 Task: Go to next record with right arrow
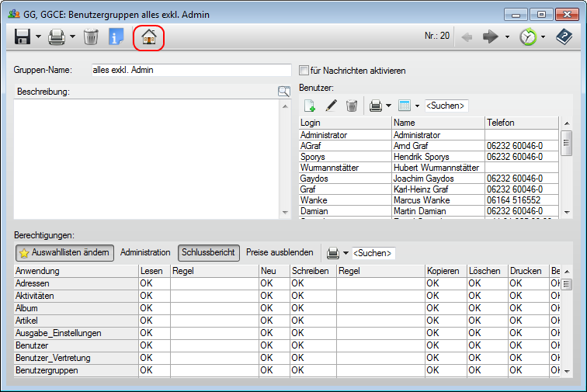pyautogui.click(x=491, y=36)
